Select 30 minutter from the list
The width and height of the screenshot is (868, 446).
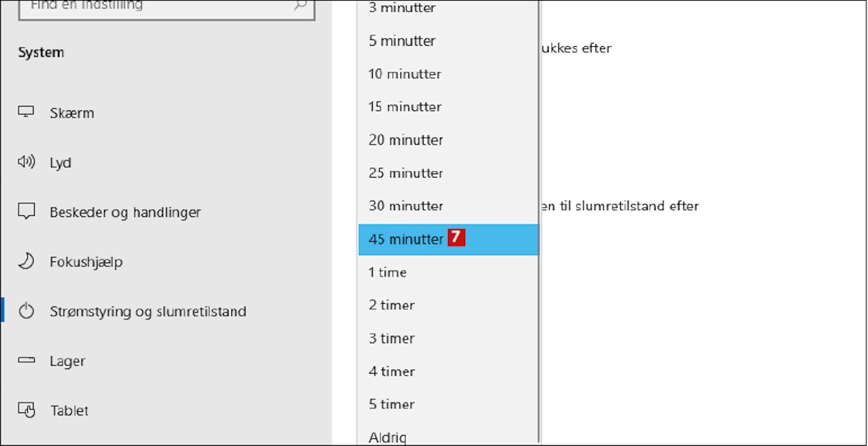448,206
